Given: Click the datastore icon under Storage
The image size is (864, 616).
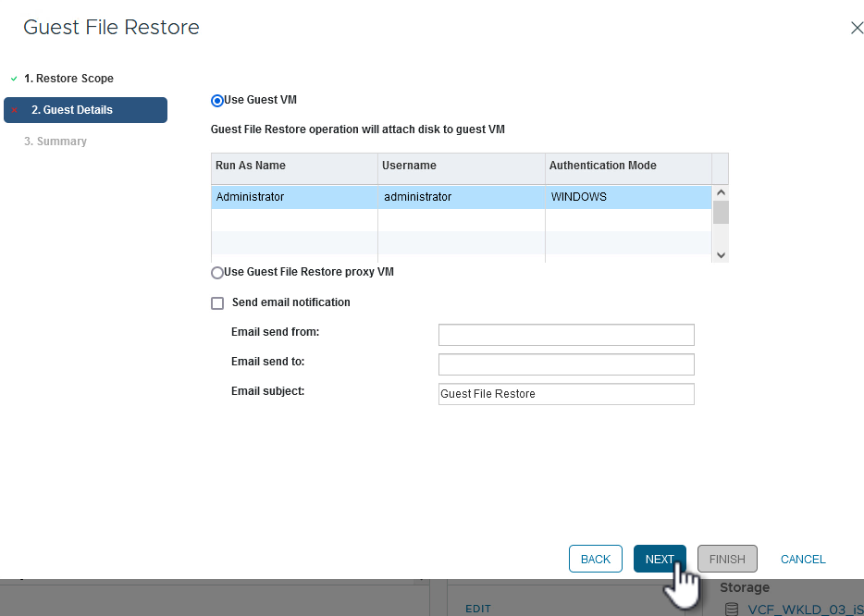Looking at the screenshot, I should pyautogui.click(x=732, y=609).
